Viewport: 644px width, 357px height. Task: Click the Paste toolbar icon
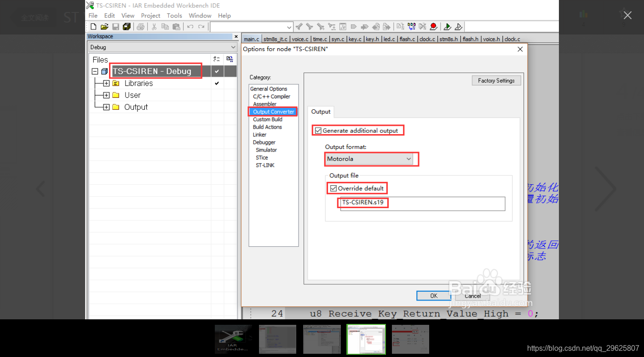(176, 27)
